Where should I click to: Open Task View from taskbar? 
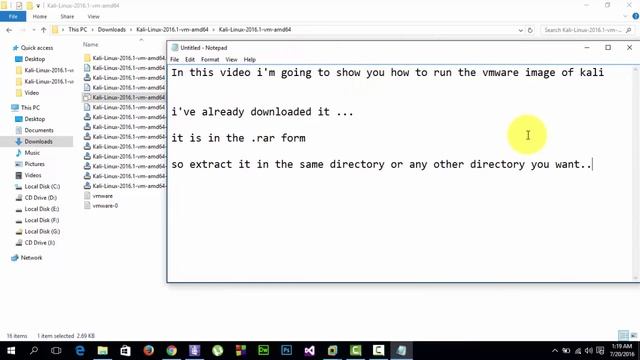pos(56,351)
